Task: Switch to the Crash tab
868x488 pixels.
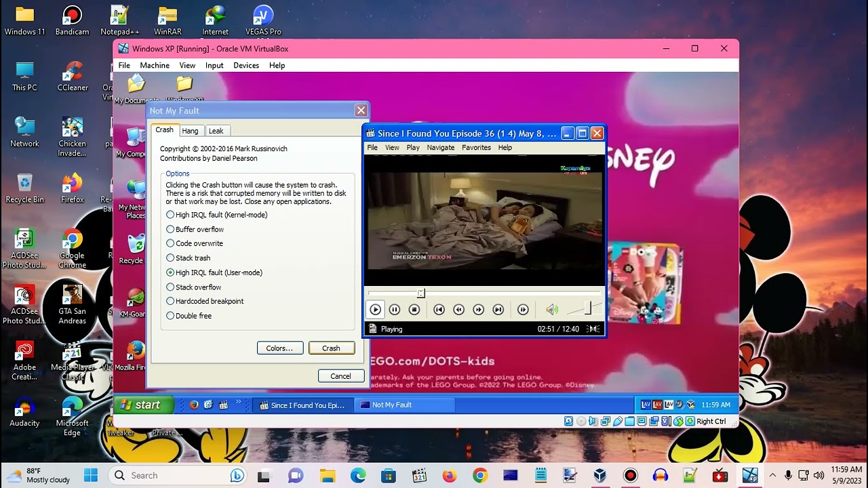Action: pyautogui.click(x=164, y=129)
